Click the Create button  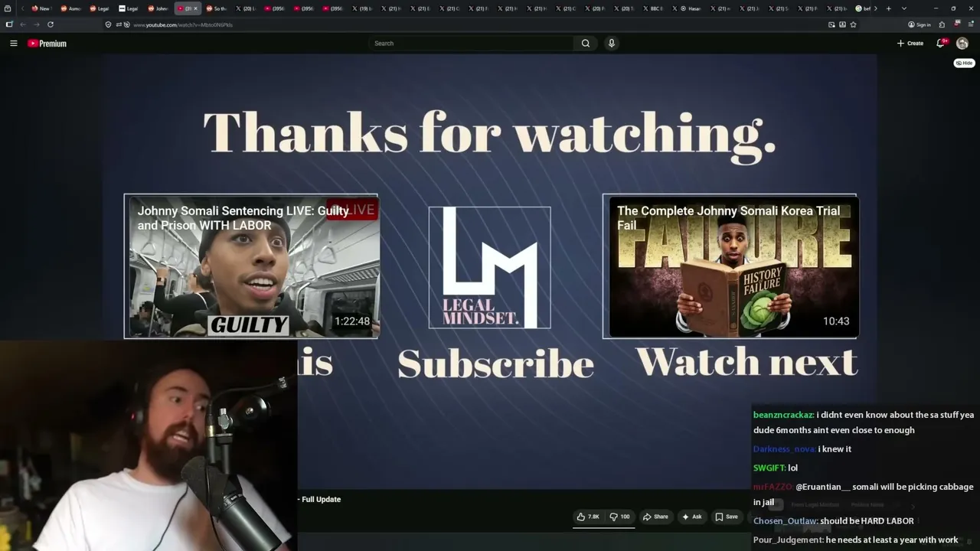910,44
